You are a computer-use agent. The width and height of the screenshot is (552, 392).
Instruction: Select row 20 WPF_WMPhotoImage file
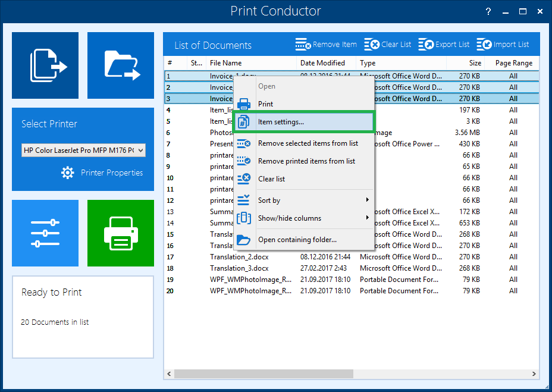[x=352, y=290]
